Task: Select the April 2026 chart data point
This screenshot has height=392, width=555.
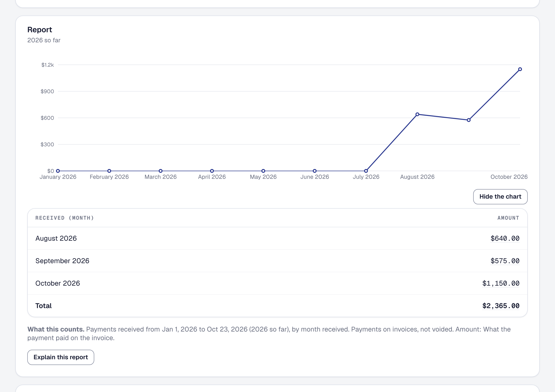Action: click(x=212, y=171)
